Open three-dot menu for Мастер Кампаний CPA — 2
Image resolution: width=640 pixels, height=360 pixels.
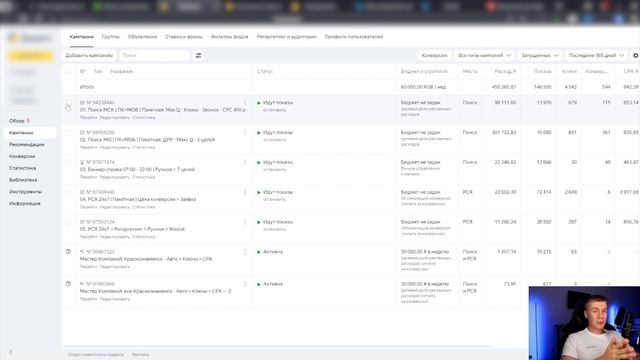tap(245, 284)
